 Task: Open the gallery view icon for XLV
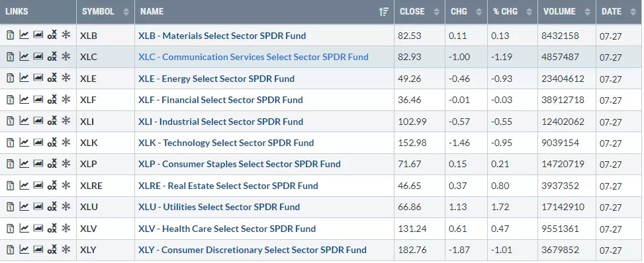click(x=38, y=228)
